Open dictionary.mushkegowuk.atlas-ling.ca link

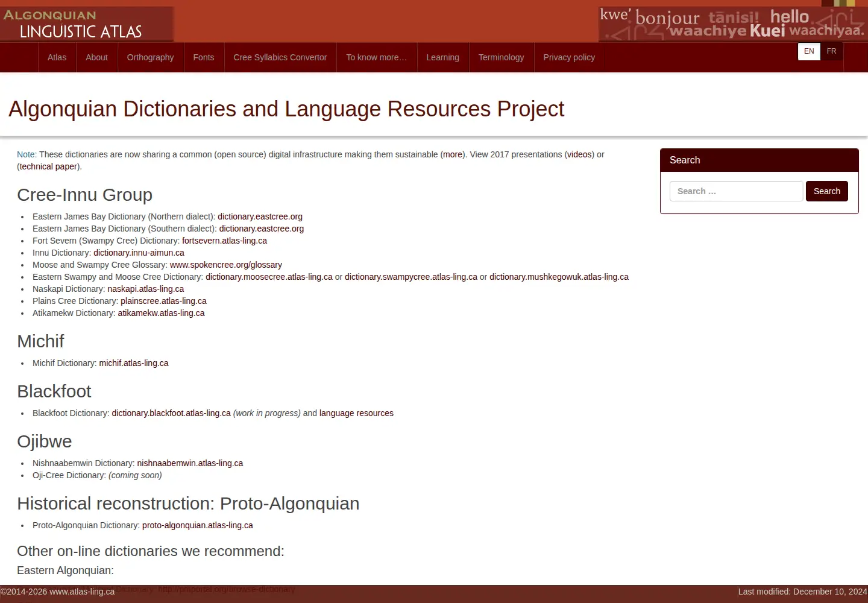pyautogui.click(x=559, y=277)
